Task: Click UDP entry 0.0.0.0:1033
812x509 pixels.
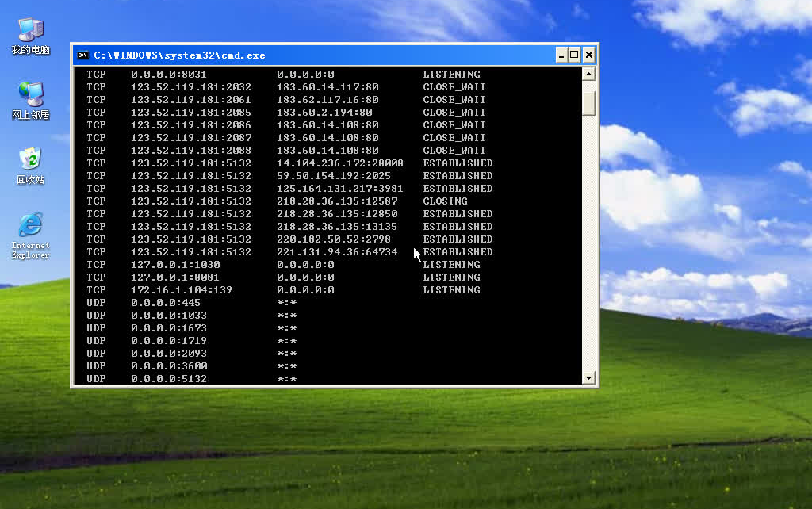Action: pos(169,316)
